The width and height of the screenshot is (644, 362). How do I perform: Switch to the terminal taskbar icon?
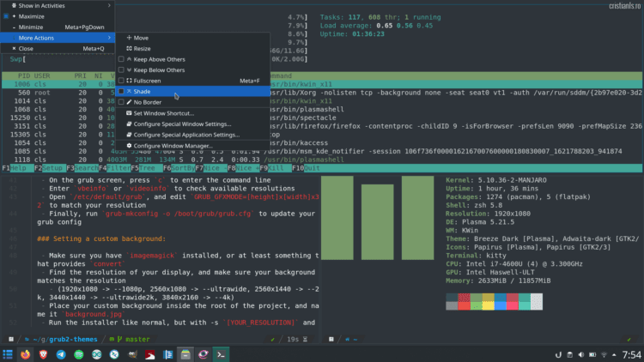click(221, 353)
